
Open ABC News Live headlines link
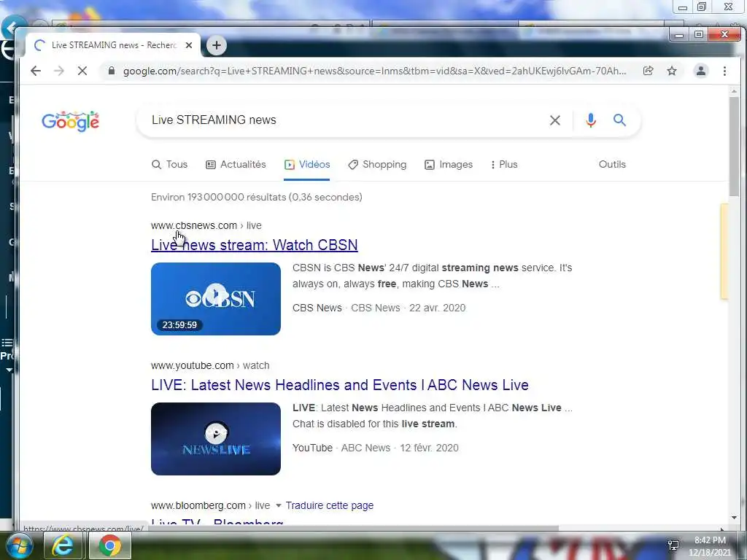coord(340,385)
